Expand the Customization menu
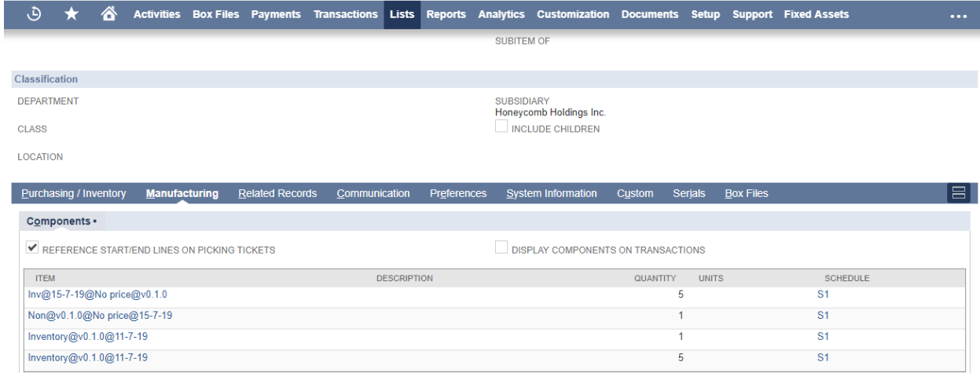Screen dimensions: 980x373 (x=572, y=15)
